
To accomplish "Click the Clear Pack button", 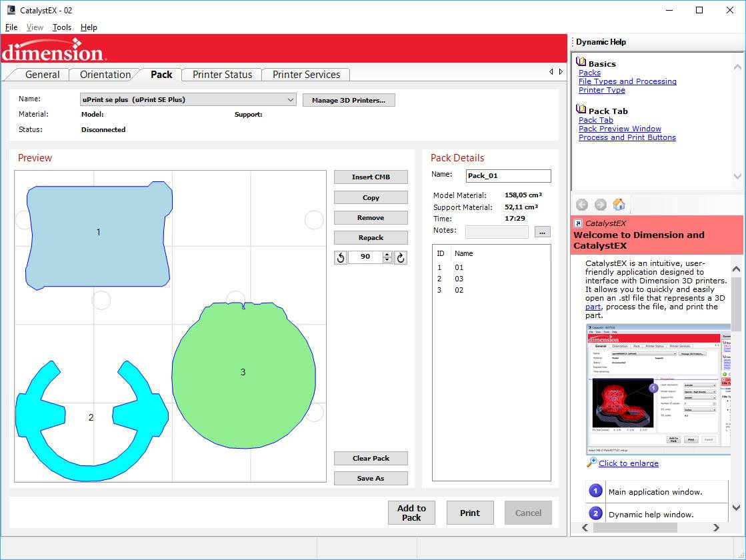I will [371, 458].
